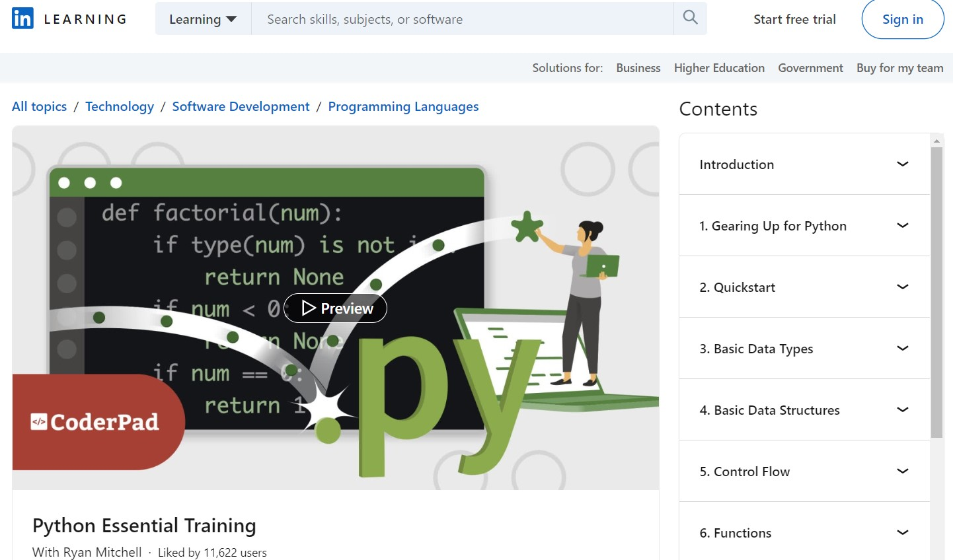Screen dimensions: 953x560
Task: Click the search skills input field
Action: pyautogui.click(x=463, y=19)
